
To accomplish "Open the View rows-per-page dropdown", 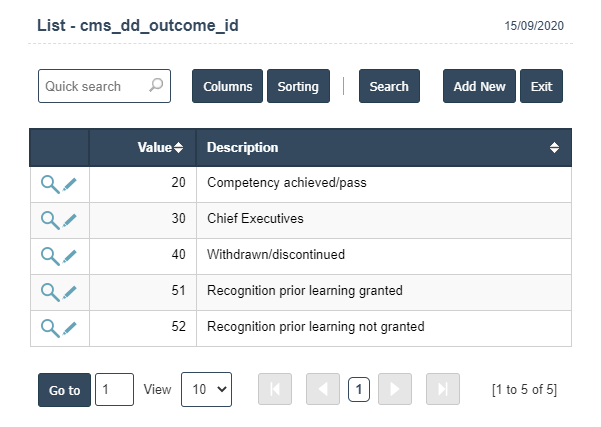I will [x=206, y=390].
